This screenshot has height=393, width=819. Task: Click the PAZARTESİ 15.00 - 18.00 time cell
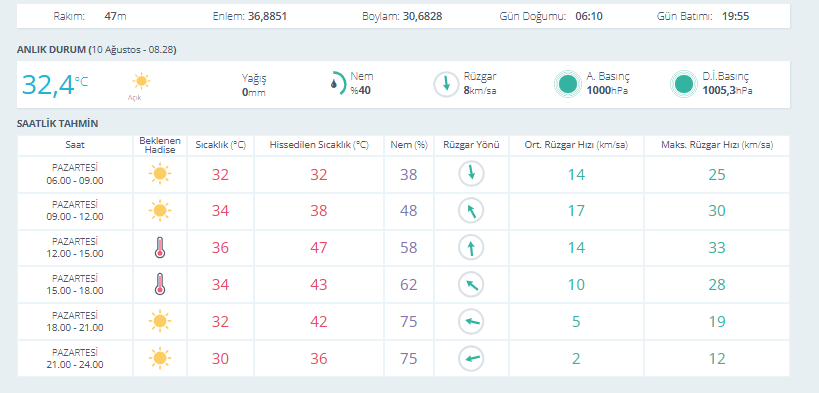click(x=75, y=285)
